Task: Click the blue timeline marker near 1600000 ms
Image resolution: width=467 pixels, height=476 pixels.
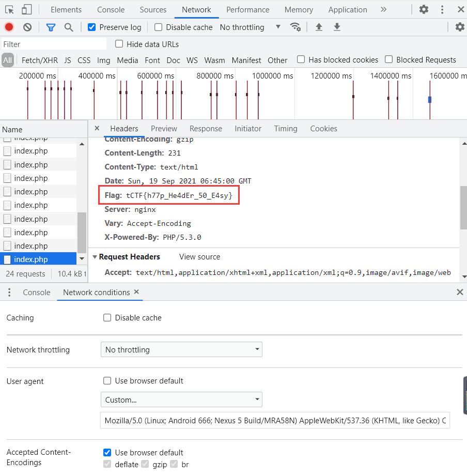Action: pos(430,100)
